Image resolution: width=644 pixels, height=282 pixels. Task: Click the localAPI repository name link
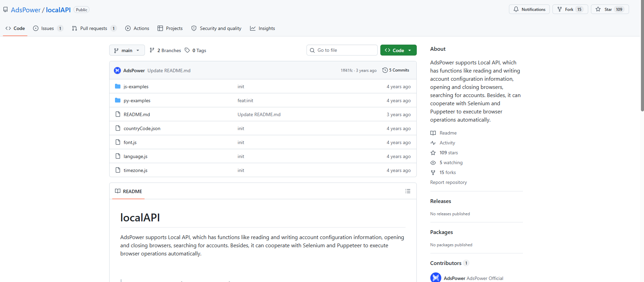[58, 10]
